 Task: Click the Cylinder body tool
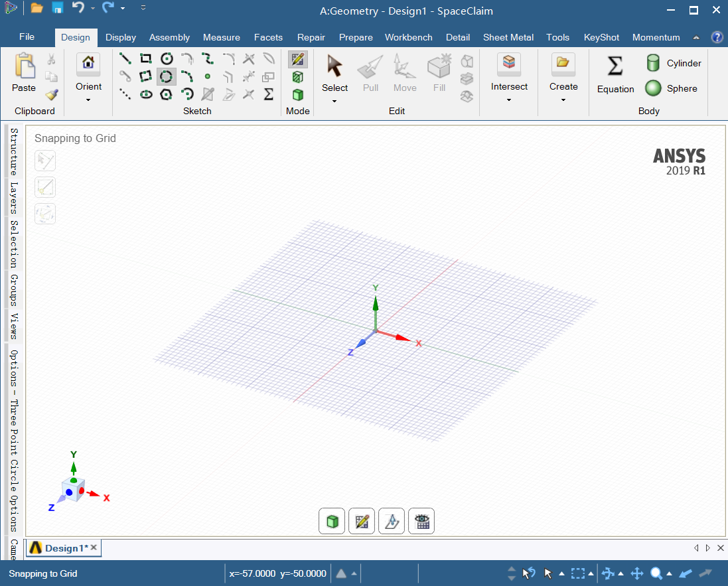click(674, 64)
